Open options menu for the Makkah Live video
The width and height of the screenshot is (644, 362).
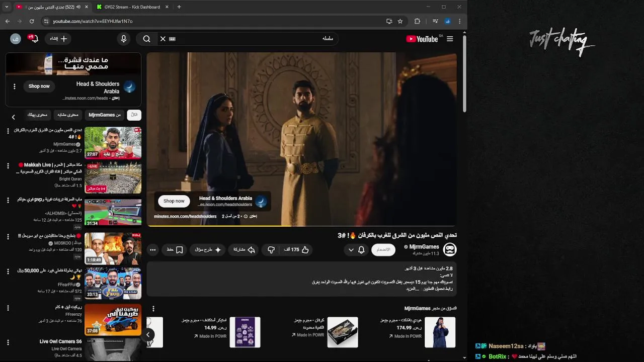coord(8,166)
